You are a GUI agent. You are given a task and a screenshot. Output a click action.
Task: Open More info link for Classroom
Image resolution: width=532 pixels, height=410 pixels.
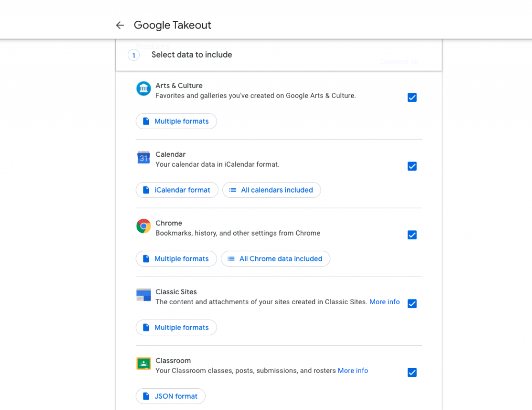(353, 371)
